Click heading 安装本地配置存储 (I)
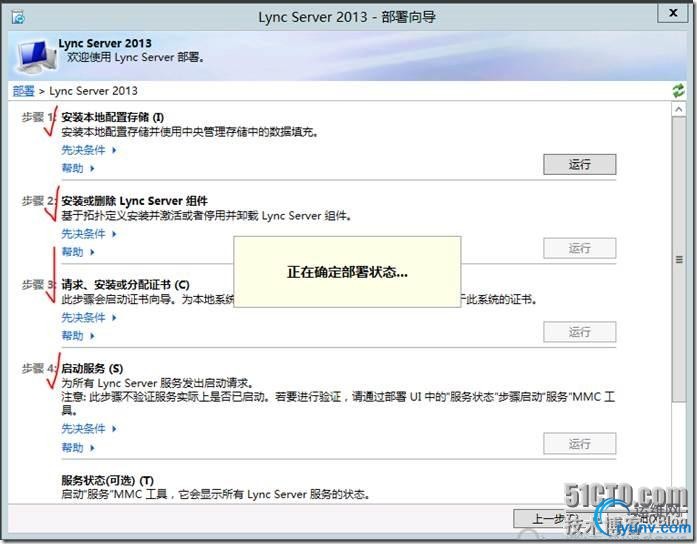This screenshot has width=697, height=544. [x=112, y=117]
